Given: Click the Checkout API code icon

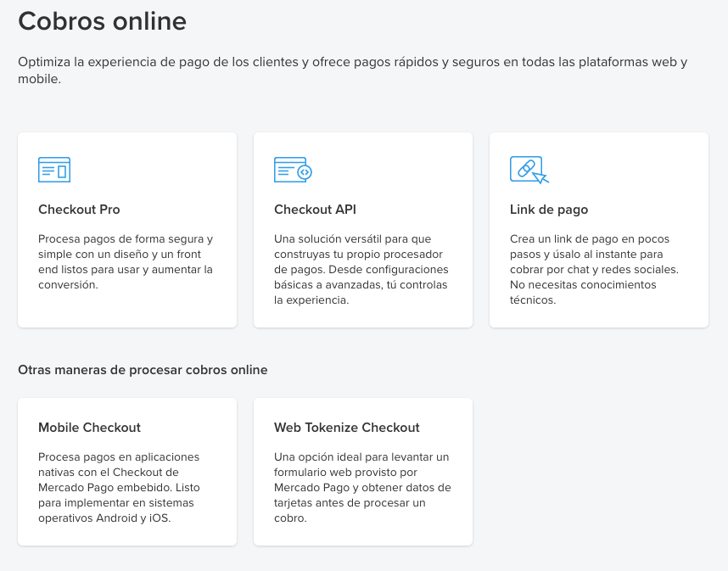Looking at the screenshot, I should coord(293,170).
